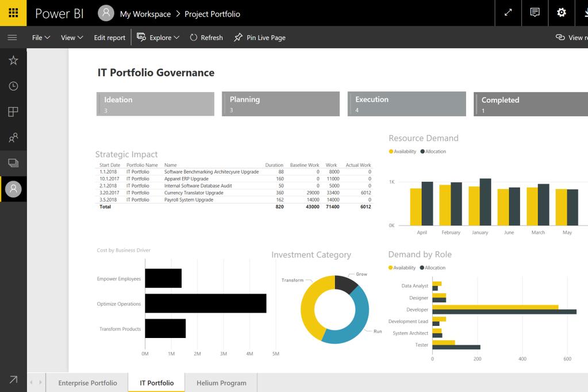Select Apparel ERP Upgrade row
This screenshot has height=392, width=588.
[x=235, y=179]
